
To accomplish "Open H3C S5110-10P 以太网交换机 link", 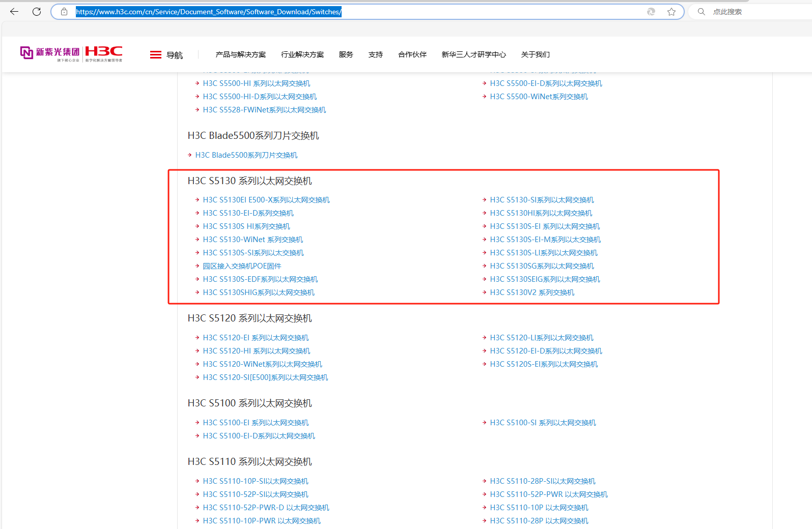I will click(x=539, y=508).
